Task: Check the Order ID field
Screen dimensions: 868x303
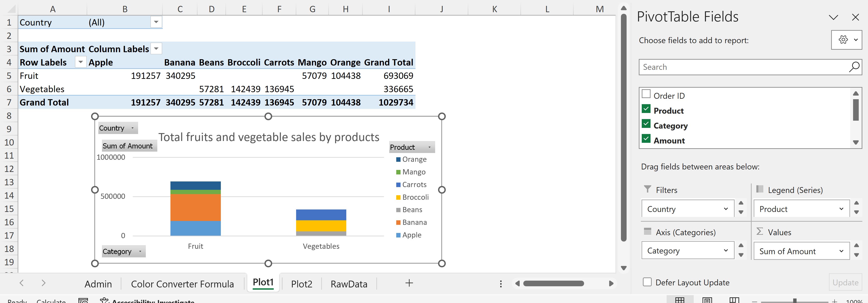Action: click(x=646, y=94)
